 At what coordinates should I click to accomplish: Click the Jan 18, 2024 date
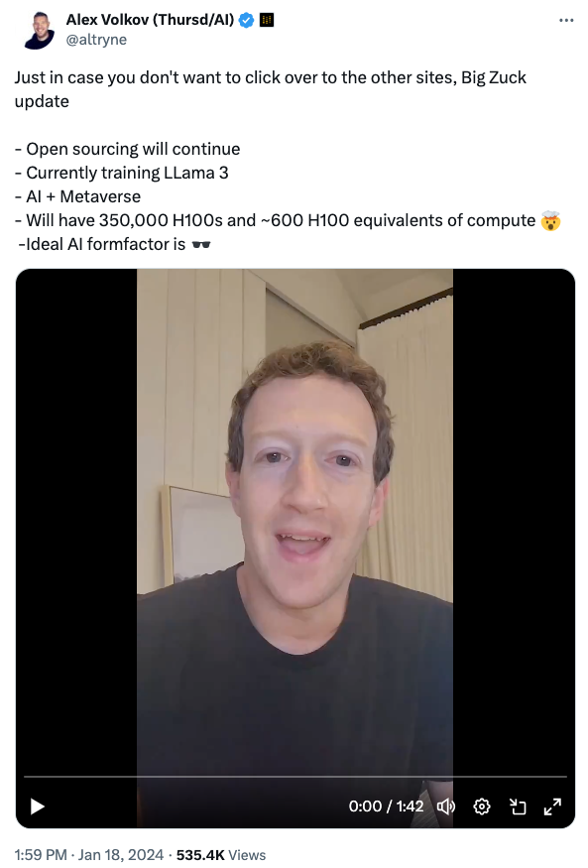(x=121, y=855)
